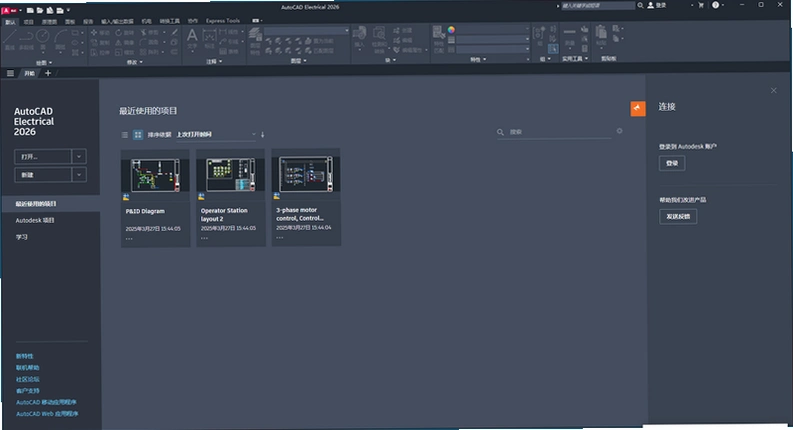Select the 开始 file tab

click(x=30, y=73)
